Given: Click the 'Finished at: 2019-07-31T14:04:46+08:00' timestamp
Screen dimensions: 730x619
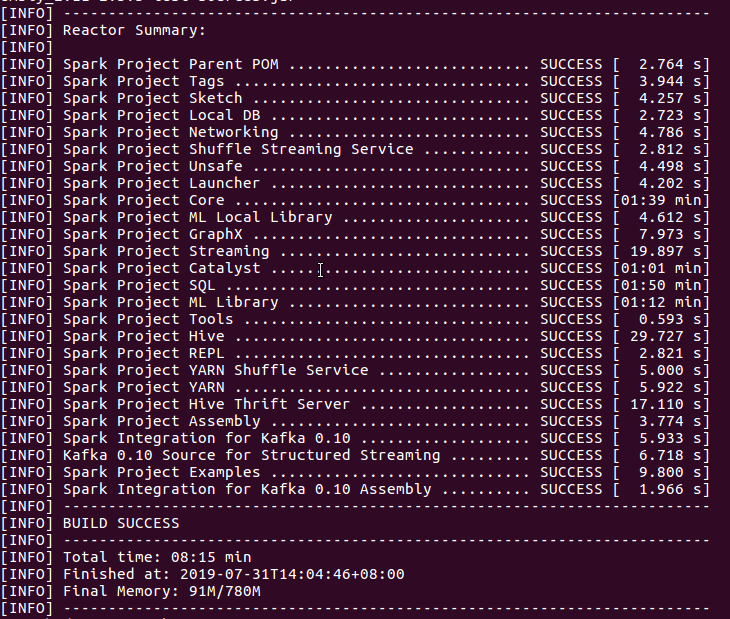Looking at the screenshot, I should tap(234, 574).
